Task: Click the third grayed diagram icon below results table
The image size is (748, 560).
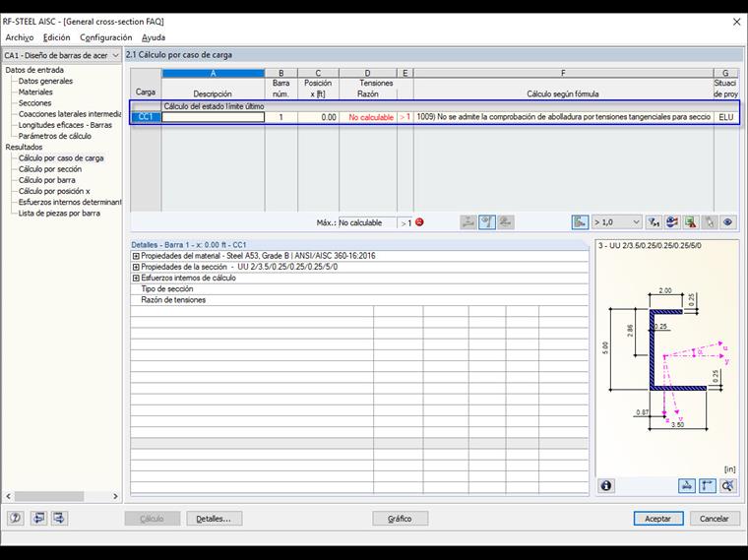Action: pos(506,222)
